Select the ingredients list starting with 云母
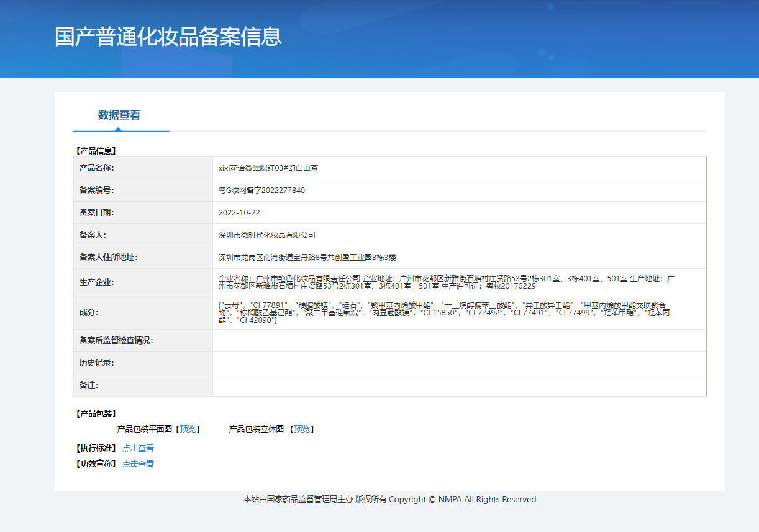This screenshot has width=759, height=532. click(444, 312)
